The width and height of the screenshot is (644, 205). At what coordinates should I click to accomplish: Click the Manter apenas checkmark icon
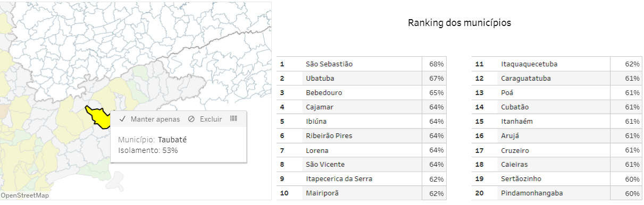tap(122, 119)
